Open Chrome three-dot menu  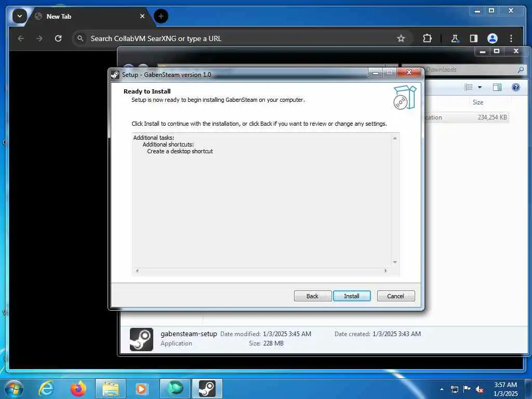point(511,38)
